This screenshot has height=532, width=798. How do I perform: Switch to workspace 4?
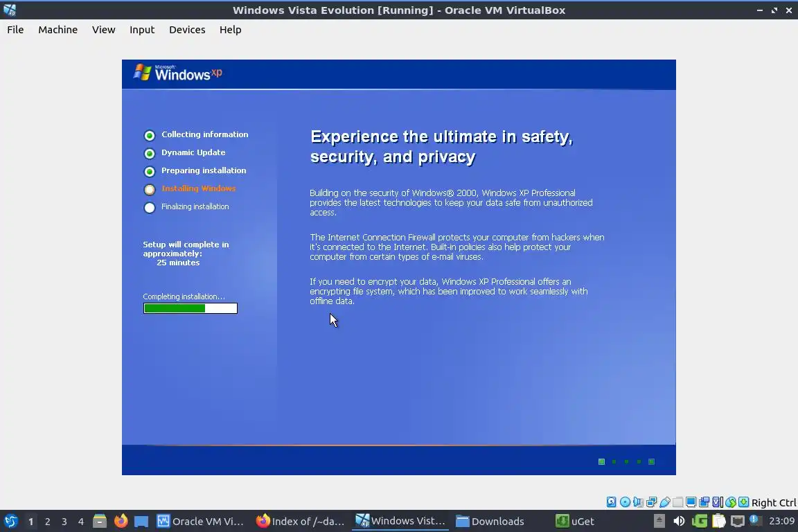tap(81, 522)
